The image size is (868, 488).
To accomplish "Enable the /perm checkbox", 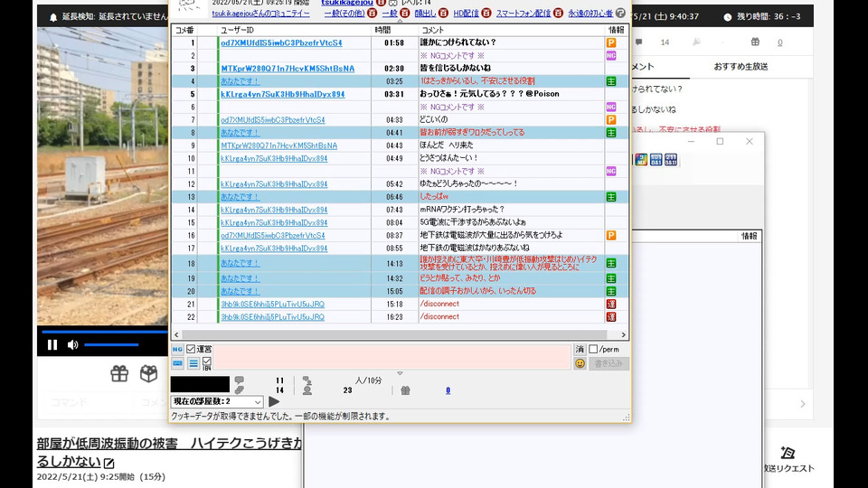I will click(x=593, y=349).
